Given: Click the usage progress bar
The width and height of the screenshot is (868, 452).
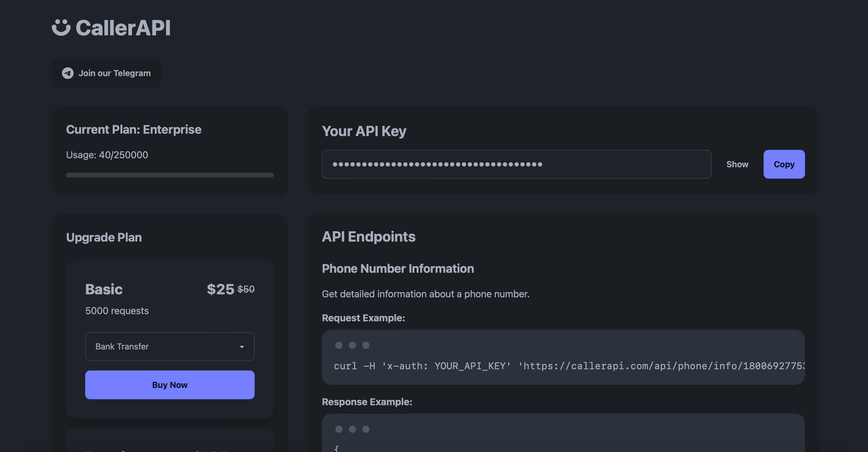Looking at the screenshot, I should tap(170, 175).
